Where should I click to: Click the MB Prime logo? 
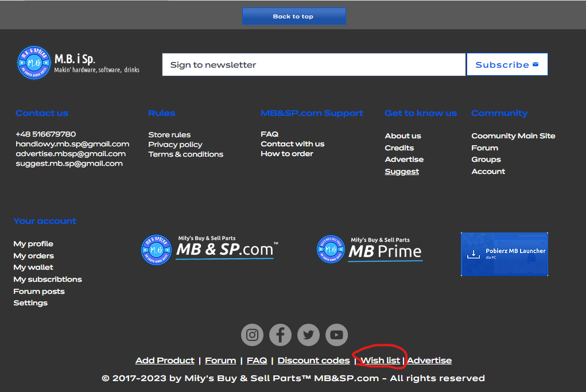[x=370, y=249]
